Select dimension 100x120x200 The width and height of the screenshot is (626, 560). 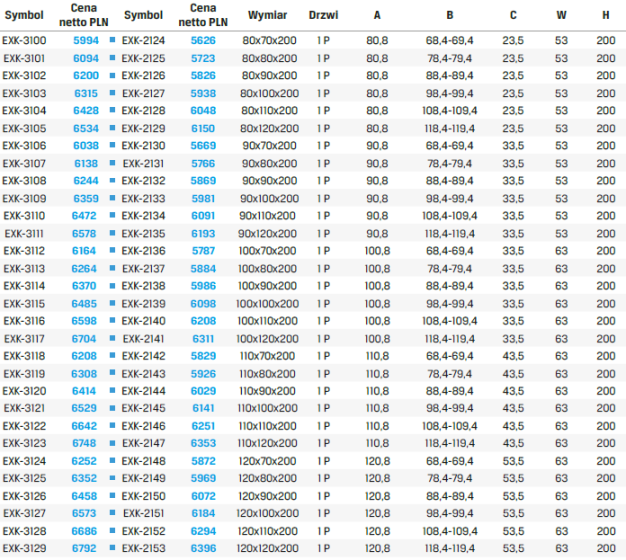(x=267, y=339)
